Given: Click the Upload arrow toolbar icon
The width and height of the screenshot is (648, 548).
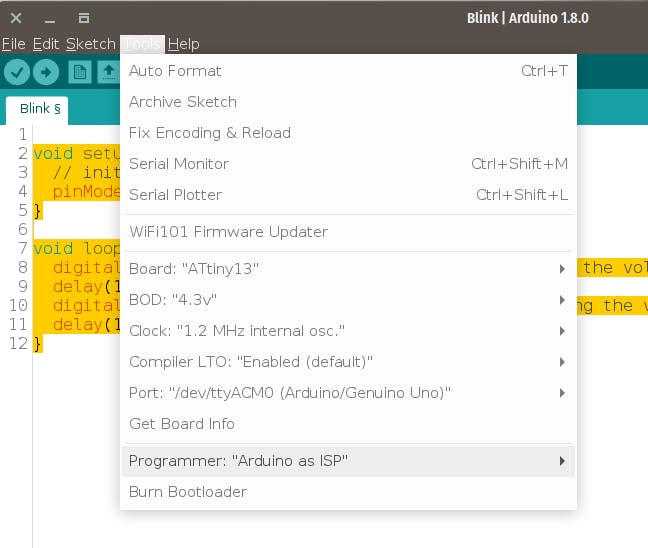Looking at the screenshot, I should tap(46, 72).
